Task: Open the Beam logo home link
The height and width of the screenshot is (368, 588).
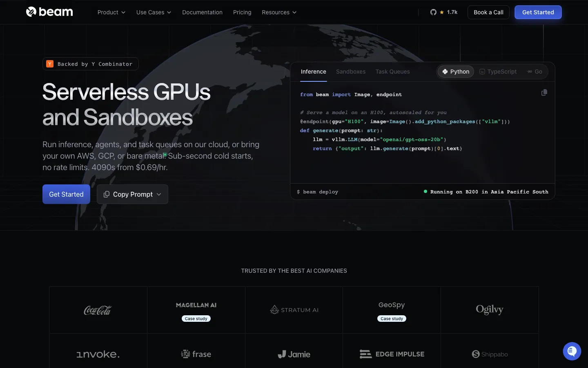Action: (49, 12)
